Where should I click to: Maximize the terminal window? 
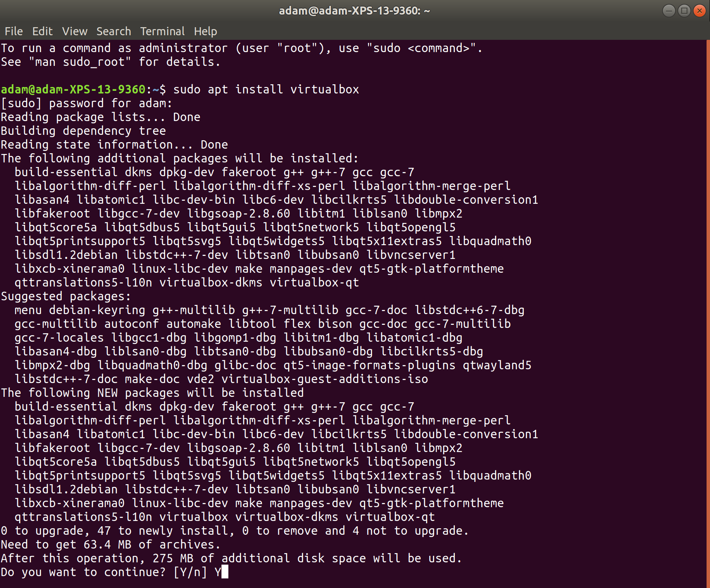tap(684, 11)
